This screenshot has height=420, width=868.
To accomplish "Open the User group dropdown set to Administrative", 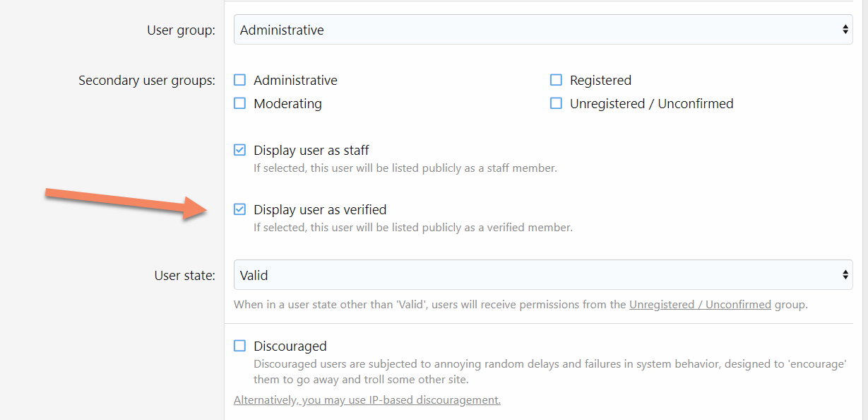I will 542,30.
